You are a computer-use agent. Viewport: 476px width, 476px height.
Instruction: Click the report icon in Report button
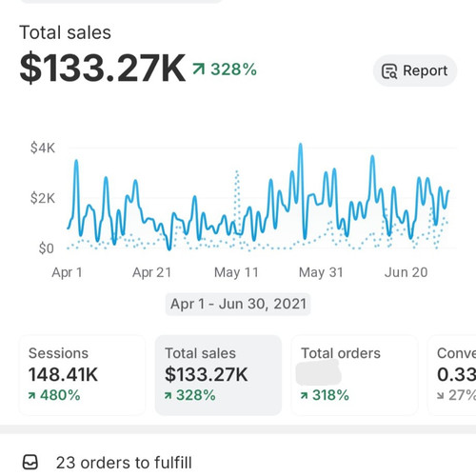tap(389, 71)
